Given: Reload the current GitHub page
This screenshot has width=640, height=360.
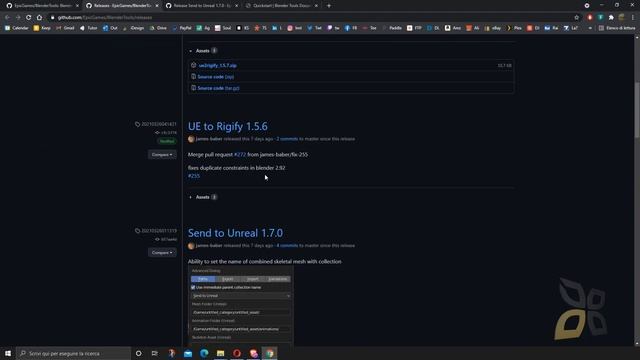Looking at the screenshot, I should [x=29, y=18].
